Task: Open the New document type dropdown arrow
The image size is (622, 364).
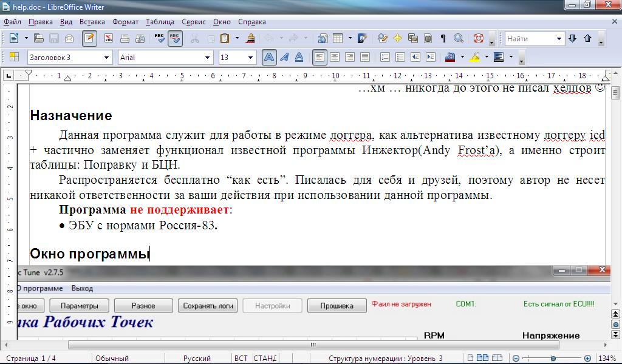Action: (x=26, y=38)
